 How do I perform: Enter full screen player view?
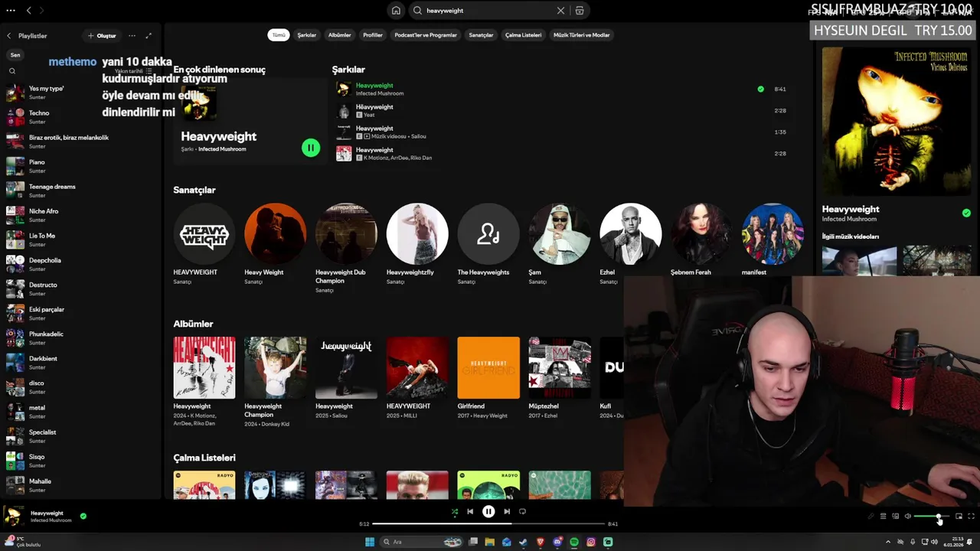tap(971, 517)
